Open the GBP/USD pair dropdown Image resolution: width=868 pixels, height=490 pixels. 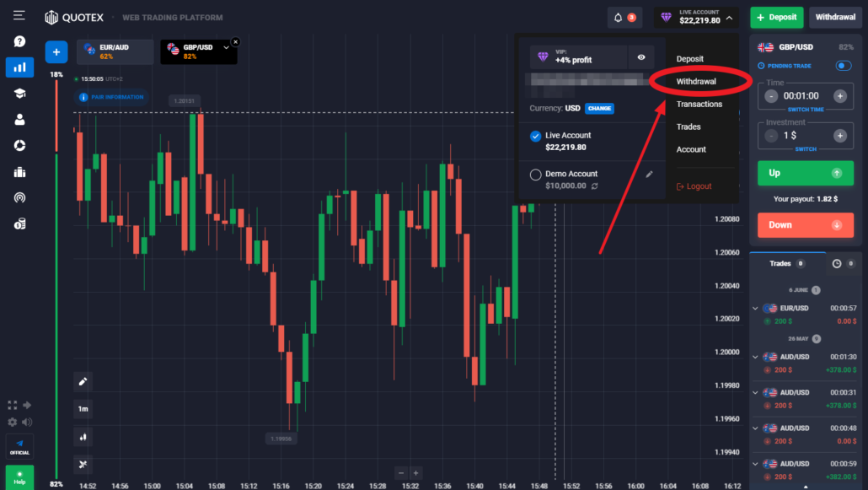(226, 48)
